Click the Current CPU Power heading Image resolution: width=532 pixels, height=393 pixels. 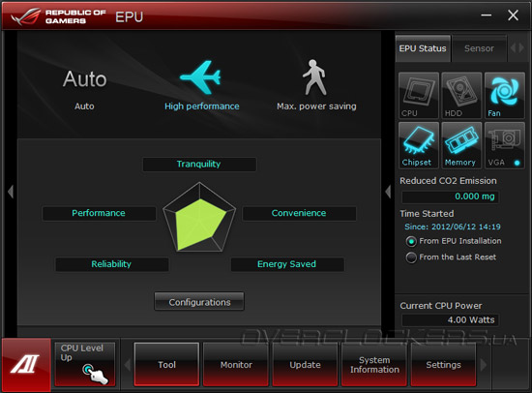[440, 306]
